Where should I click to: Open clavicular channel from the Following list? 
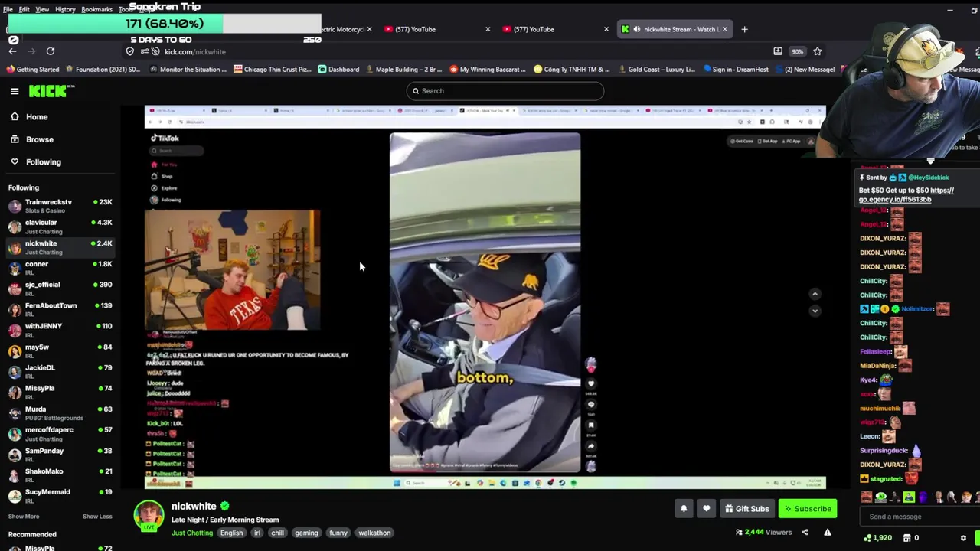pyautogui.click(x=60, y=227)
